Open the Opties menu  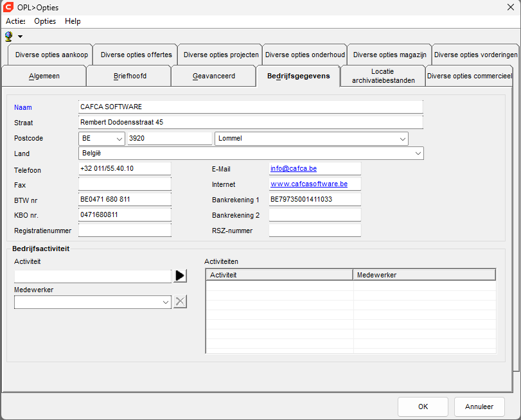[x=45, y=21]
